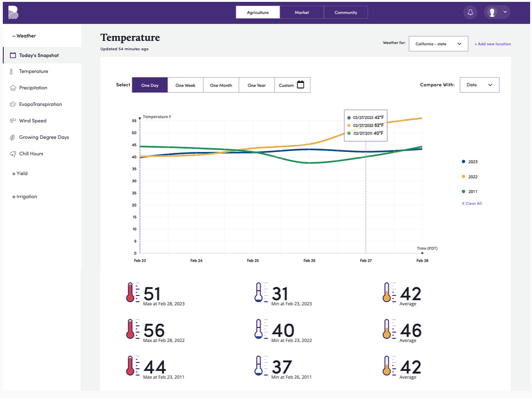Choose the Custom date range option
This screenshot has width=532, height=398.
[x=292, y=85]
